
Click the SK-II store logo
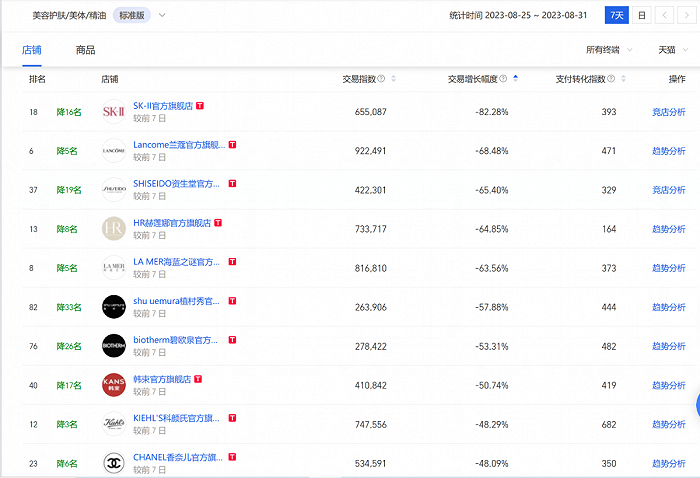click(114, 112)
